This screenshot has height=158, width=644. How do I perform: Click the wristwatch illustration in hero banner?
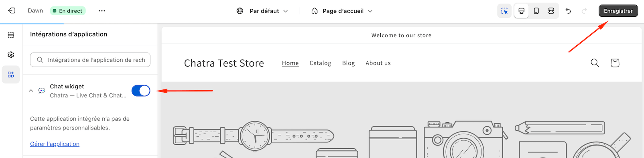coord(254,136)
